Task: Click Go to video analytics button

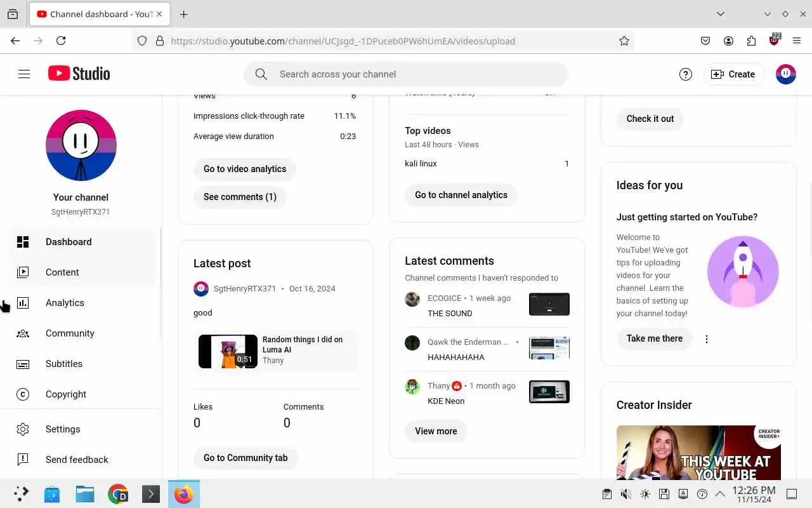Action: point(245,169)
